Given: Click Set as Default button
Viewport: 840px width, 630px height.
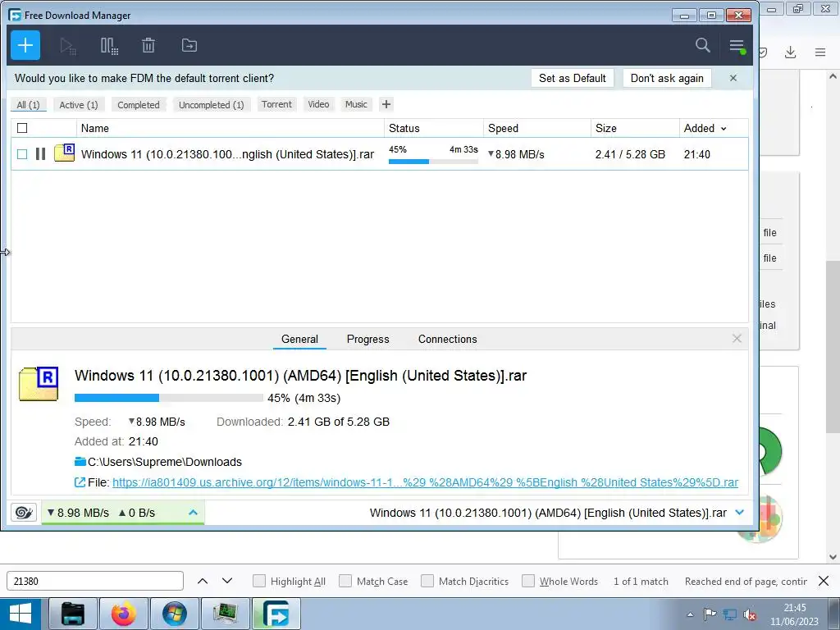Looking at the screenshot, I should tap(572, 78).
